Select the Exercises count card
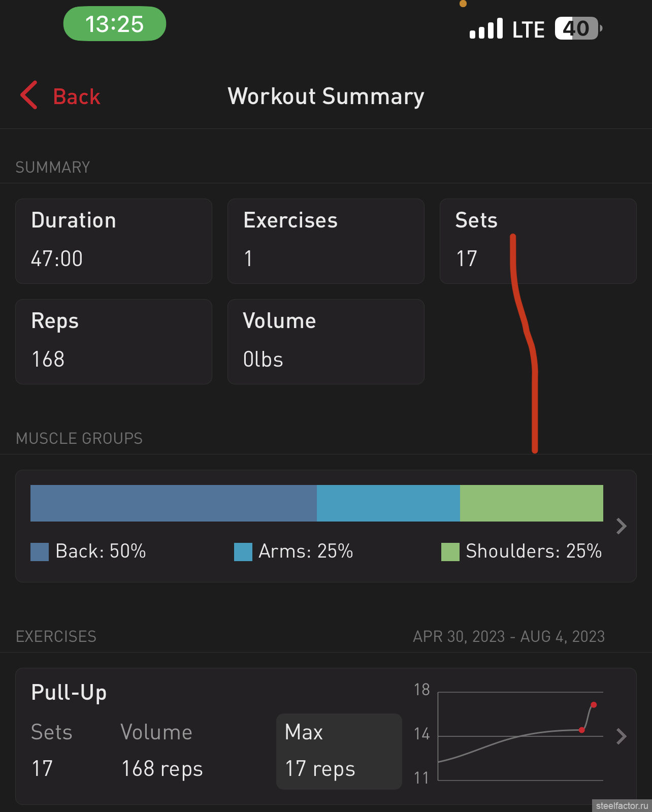This screenshot has width=652, height=812. click(x=325, y=241)
